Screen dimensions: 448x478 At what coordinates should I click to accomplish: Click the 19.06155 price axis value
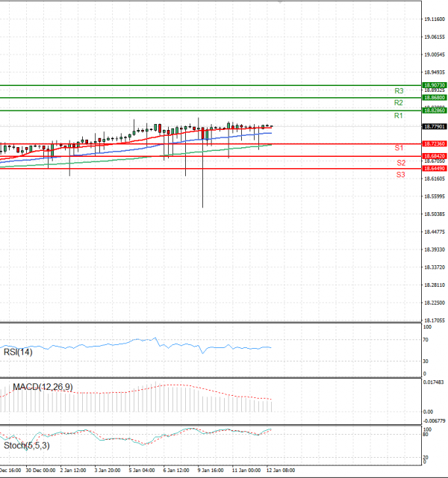point(435,37)
